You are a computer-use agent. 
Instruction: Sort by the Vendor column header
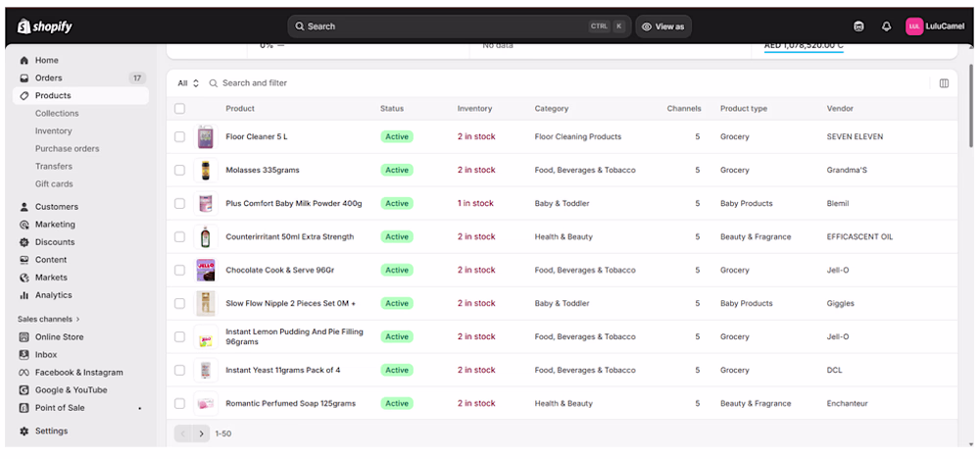[840, 109]
